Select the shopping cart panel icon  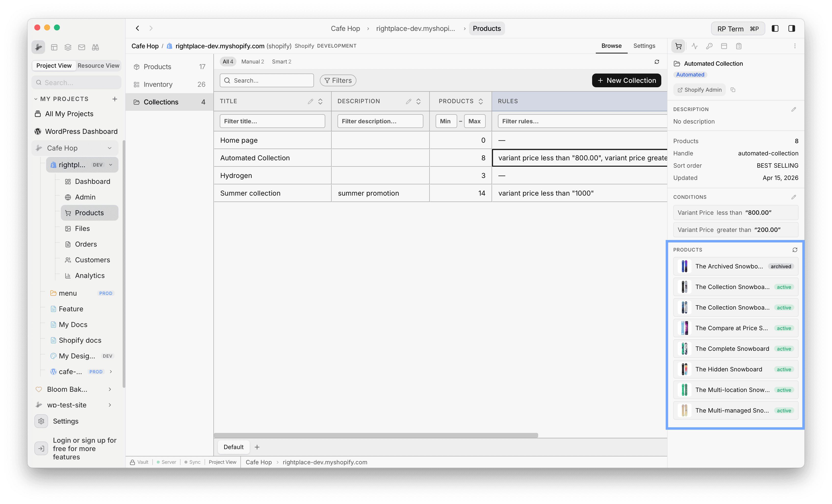tap(678, 46)
